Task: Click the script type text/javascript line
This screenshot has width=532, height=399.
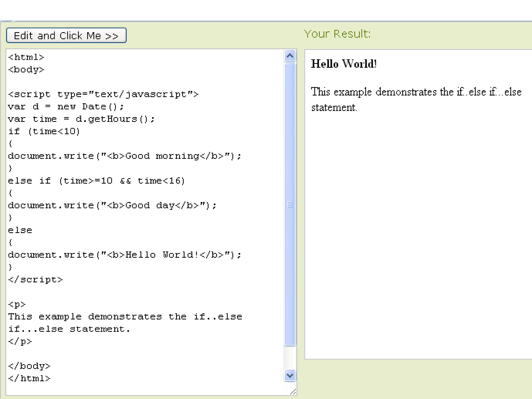Action: [x=103, y=94]
